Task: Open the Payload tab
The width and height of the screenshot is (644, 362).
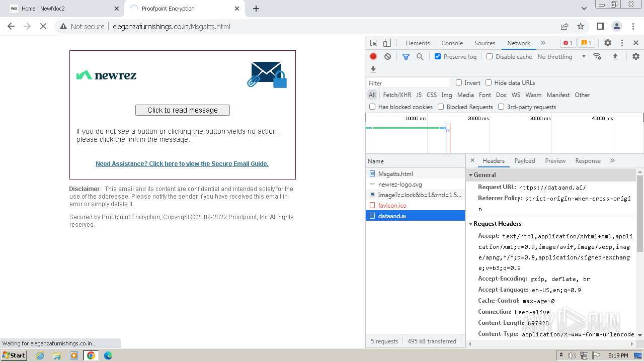Action: (525, 160)
